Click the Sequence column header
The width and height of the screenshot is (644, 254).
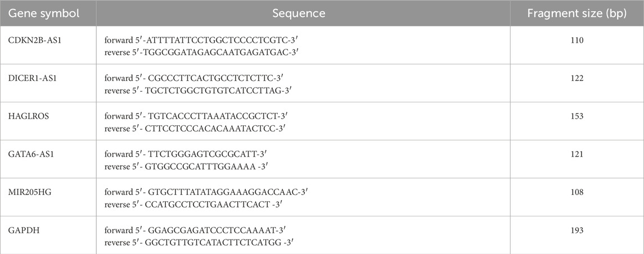pyautogui.click(x=299, y=13)
